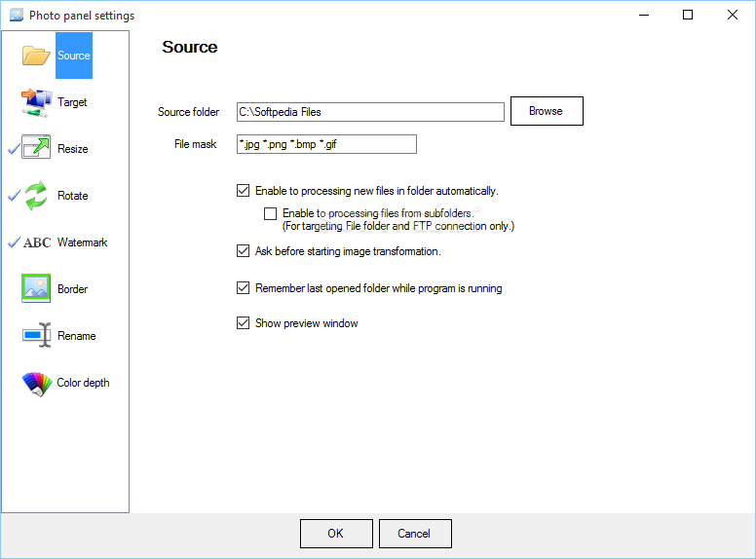Click the Rotate green arrows icon
This screenshot has width=756, height=559.
tap(36, 196)
